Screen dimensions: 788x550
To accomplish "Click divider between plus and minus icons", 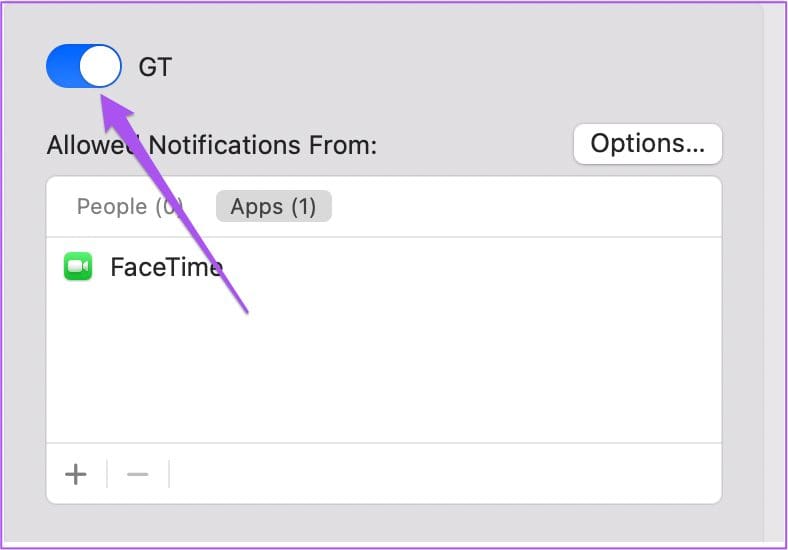I will [107, 474].
